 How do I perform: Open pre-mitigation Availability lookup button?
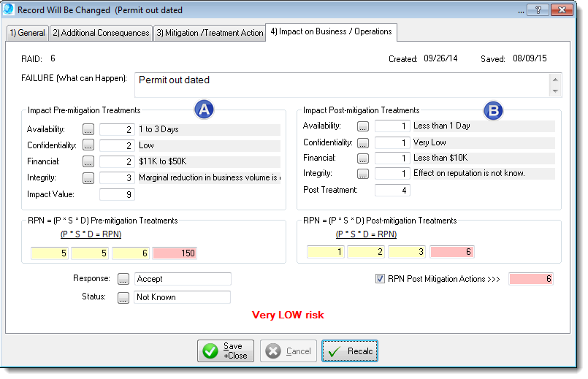[88, 129]
